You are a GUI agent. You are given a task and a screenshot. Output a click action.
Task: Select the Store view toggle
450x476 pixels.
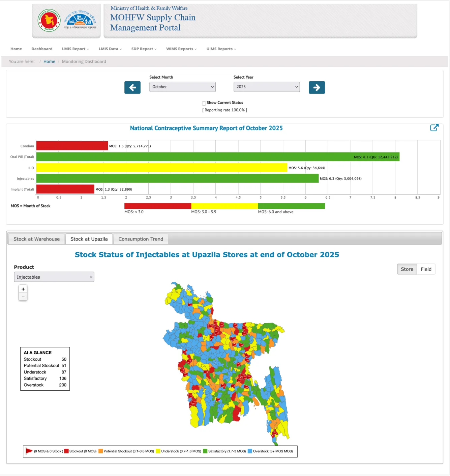click(x=407, y=269)
